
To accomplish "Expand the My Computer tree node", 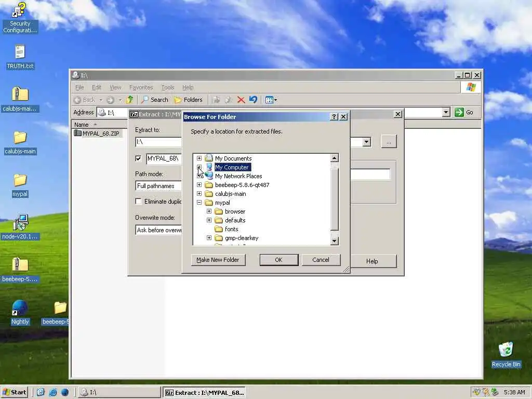I will 199,167.
